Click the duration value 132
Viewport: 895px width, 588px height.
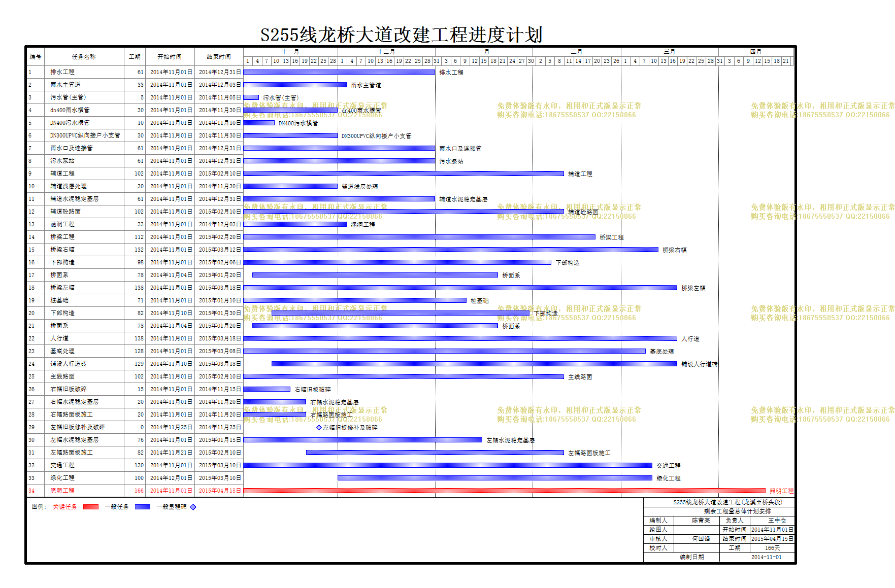pyautogui.click(x=139, y=250)
